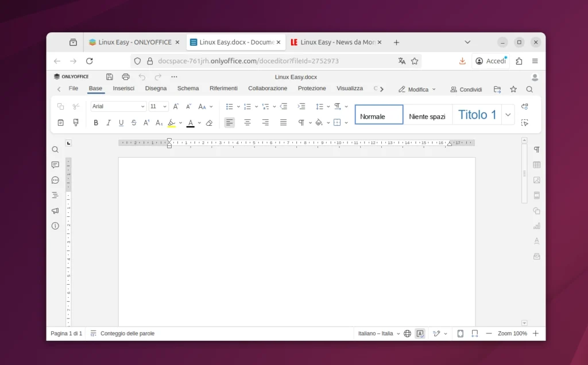The image size is (588, 365).
Task: Select the Titolo 1 style
Action: (477, 114)
